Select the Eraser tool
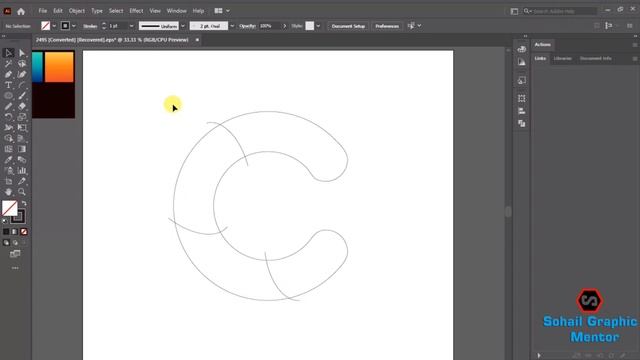640x360 pixels. point(22,106)
